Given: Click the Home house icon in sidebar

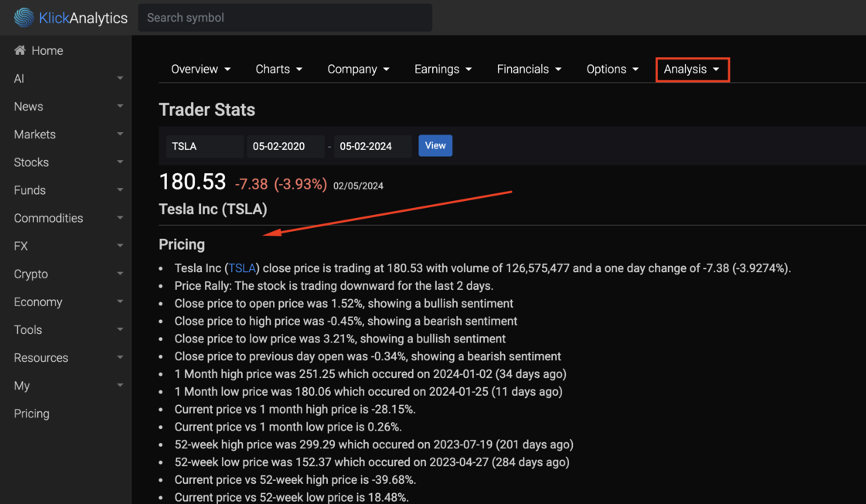Looking at the screenshot, I should point(20,50).
